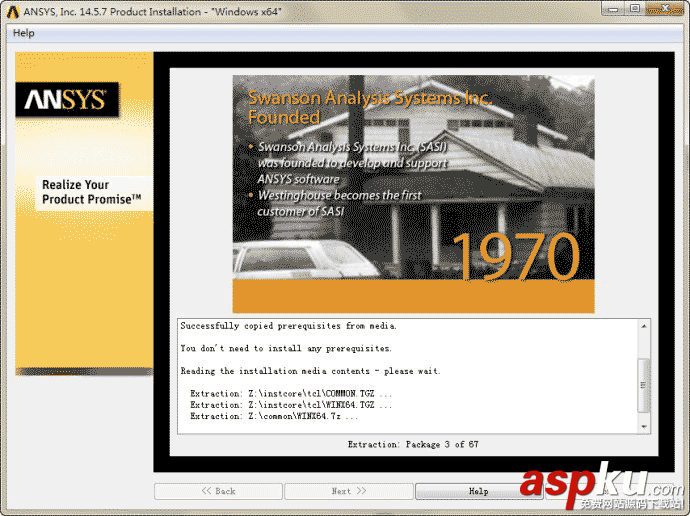Click 'You don't need to install any prerequisites.' line
Image resolution: width=690 pixels, height=516 pixels.
(x=286, y=348)
